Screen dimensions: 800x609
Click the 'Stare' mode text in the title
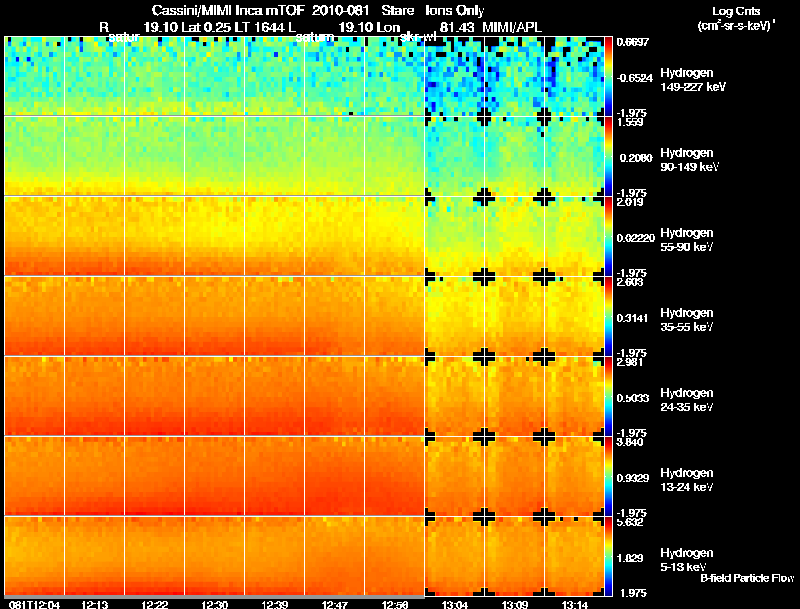point(397,10)
